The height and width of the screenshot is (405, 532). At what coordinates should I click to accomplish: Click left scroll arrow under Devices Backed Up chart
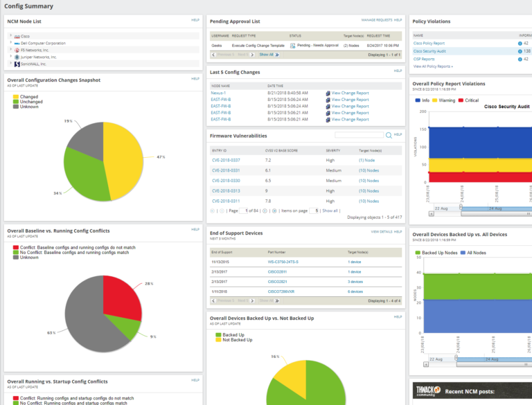click(426, 364)
